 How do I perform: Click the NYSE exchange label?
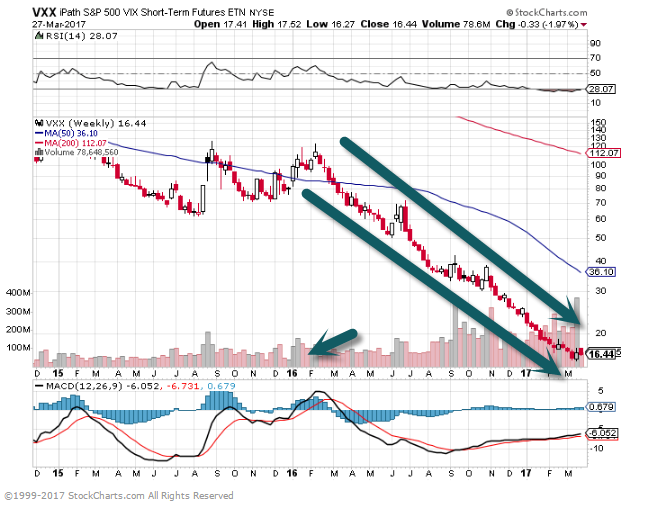point(262,13)
